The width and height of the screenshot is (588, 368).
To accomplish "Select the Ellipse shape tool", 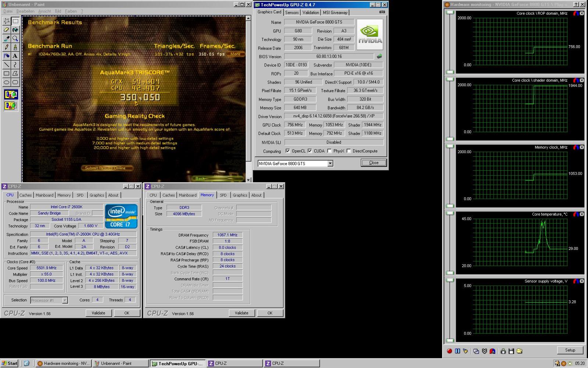I will pyautogui.click(x=7, y=82).
